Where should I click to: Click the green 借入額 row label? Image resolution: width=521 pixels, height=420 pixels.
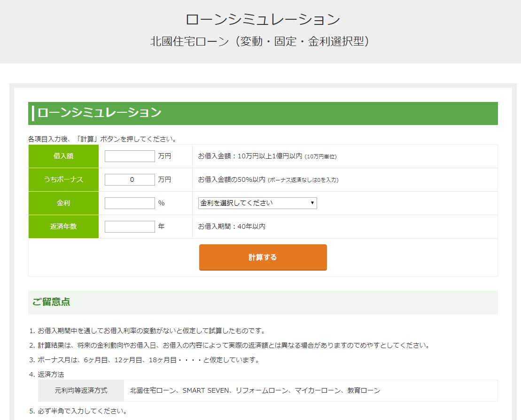coord(63,156)
